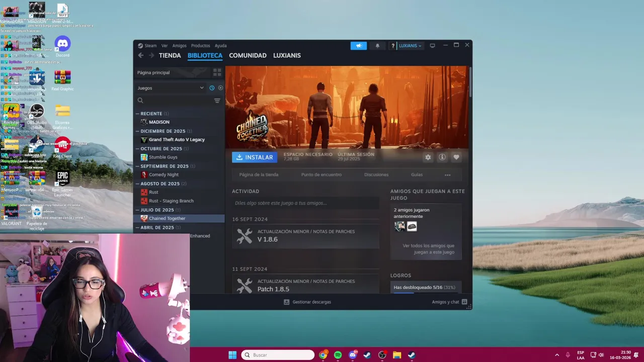The image size is (644, 362).
Task: Open the Steam notifications bell
Action: point(377,46)
